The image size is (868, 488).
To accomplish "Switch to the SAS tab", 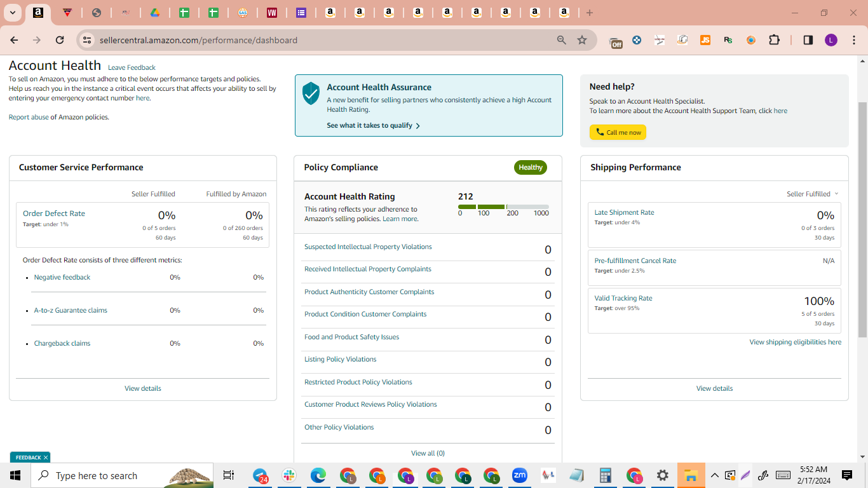I will [x=243, y=13].
